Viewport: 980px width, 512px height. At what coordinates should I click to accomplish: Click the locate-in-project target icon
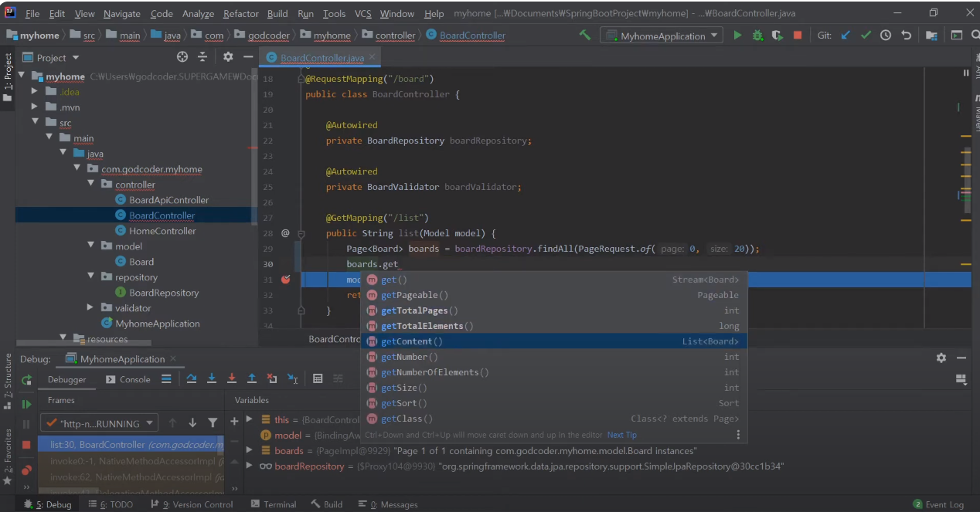[182, 57]
